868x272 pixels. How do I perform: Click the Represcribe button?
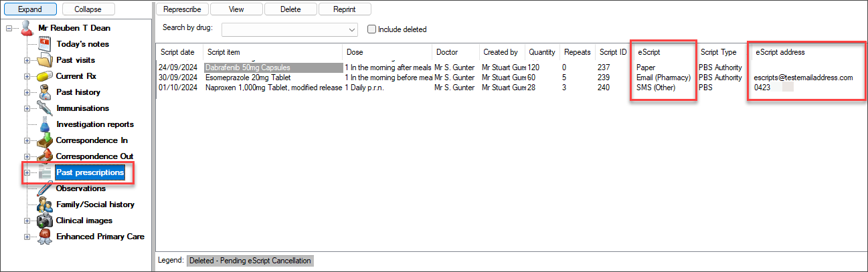coord(183,9)
